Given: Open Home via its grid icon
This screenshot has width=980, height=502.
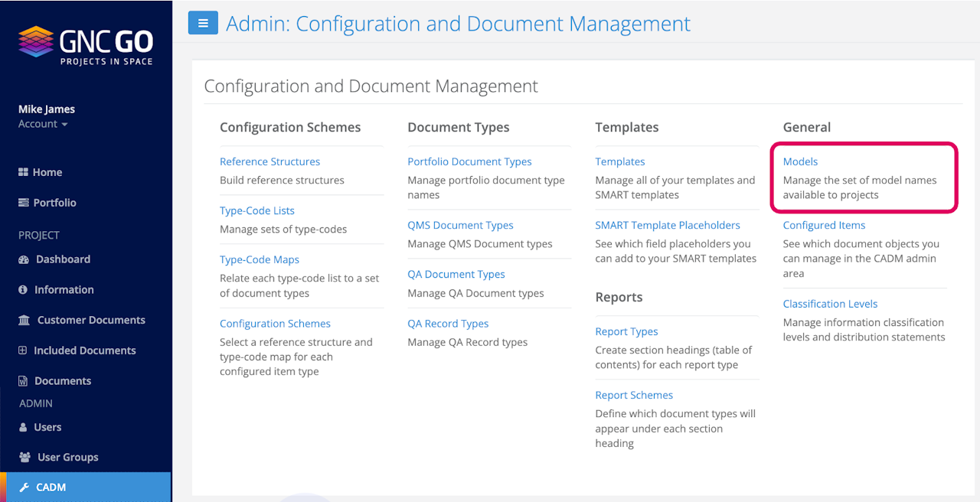Looking at the screenshot, I should pos(23,172).
